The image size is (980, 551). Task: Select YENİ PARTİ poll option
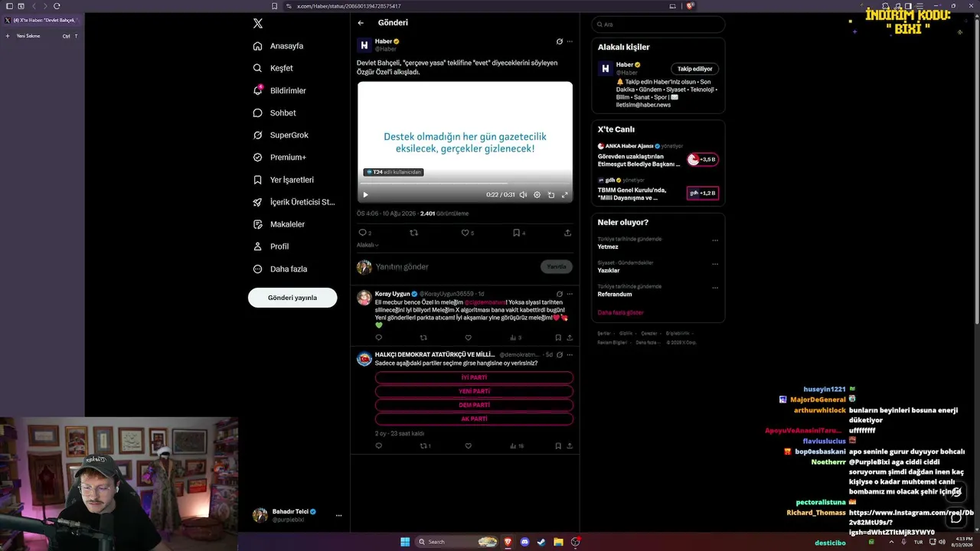(474, 392)
